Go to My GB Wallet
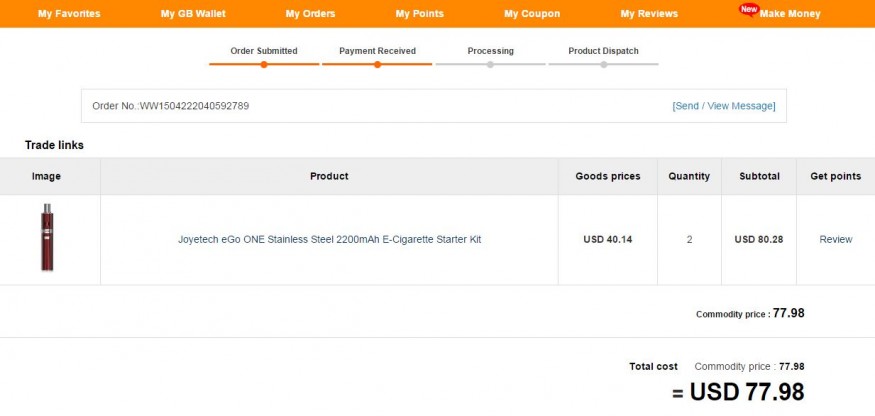This screenshot has width=875, height=416. (x=193, y=14)
